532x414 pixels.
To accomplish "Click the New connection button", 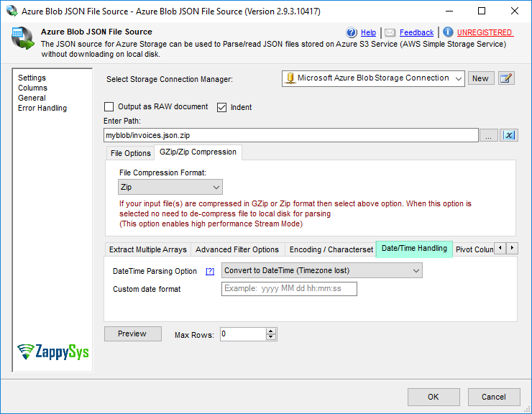I will coord(481,78).
